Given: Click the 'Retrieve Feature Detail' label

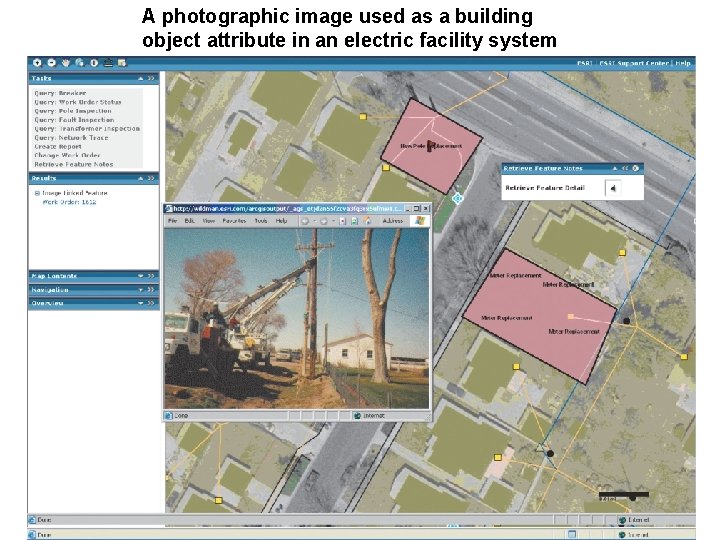Looking at the screenshot, I should click(545, 188).
